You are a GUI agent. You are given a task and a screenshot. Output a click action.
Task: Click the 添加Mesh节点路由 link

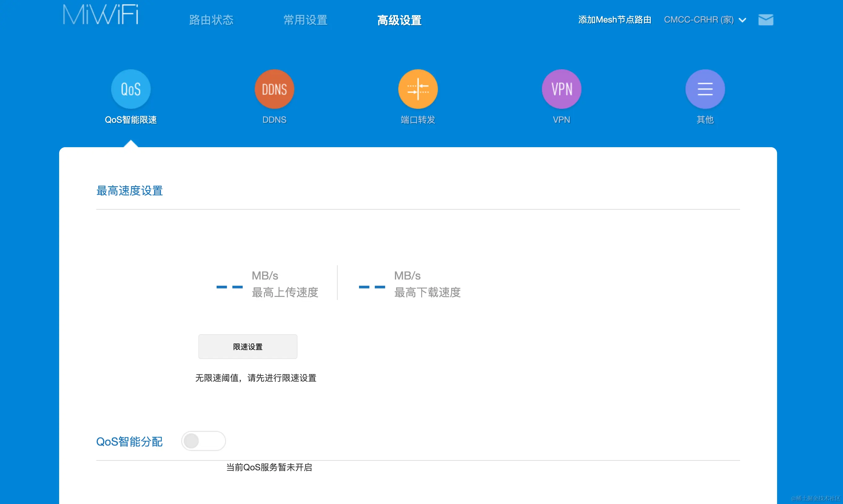pyautogui.click(x=615, y=20)
